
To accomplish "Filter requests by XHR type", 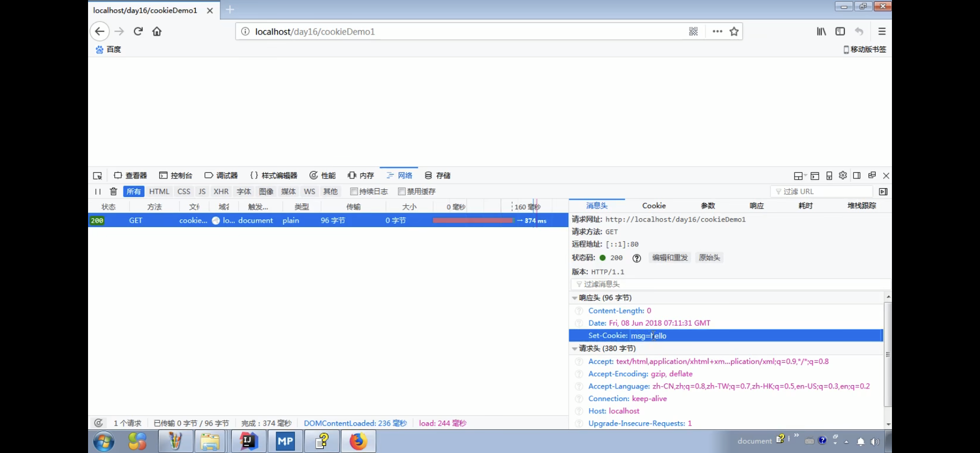I will coord(221,191).
